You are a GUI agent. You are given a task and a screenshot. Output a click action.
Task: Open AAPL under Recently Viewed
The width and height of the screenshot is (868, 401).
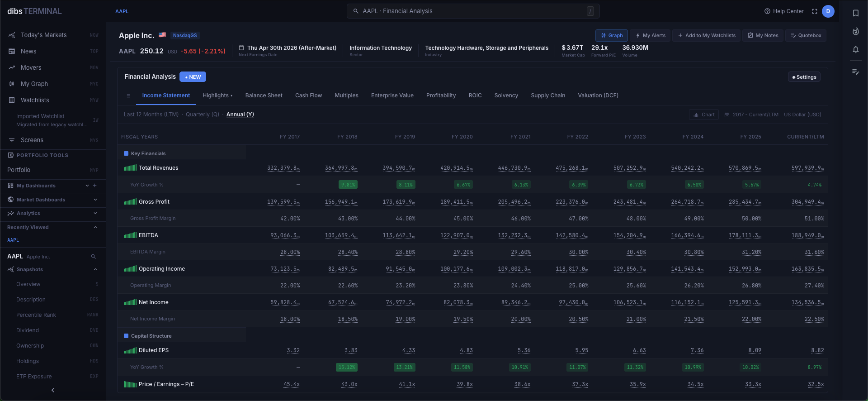click(x=13, y=240)
